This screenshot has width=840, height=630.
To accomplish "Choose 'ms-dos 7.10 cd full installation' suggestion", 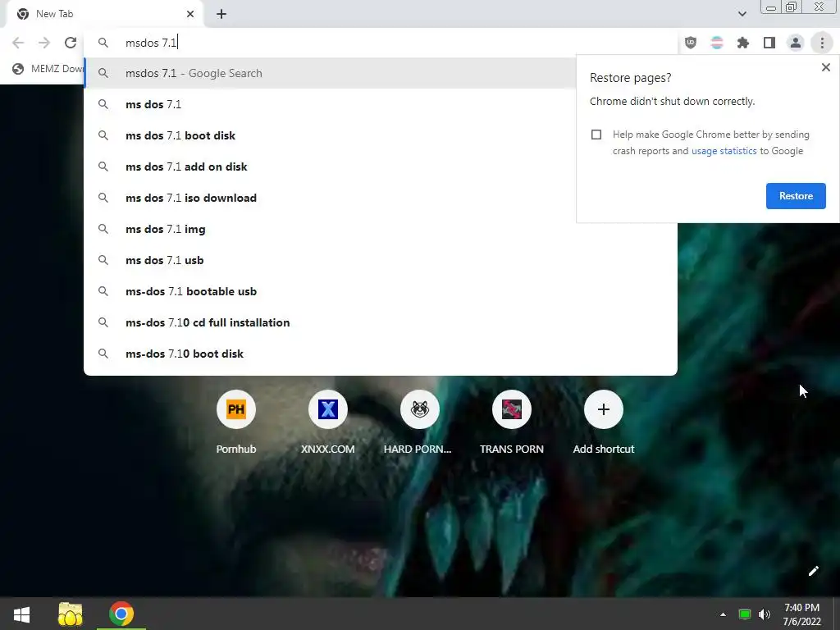I will pyautogui.click(x=381, y=322).
